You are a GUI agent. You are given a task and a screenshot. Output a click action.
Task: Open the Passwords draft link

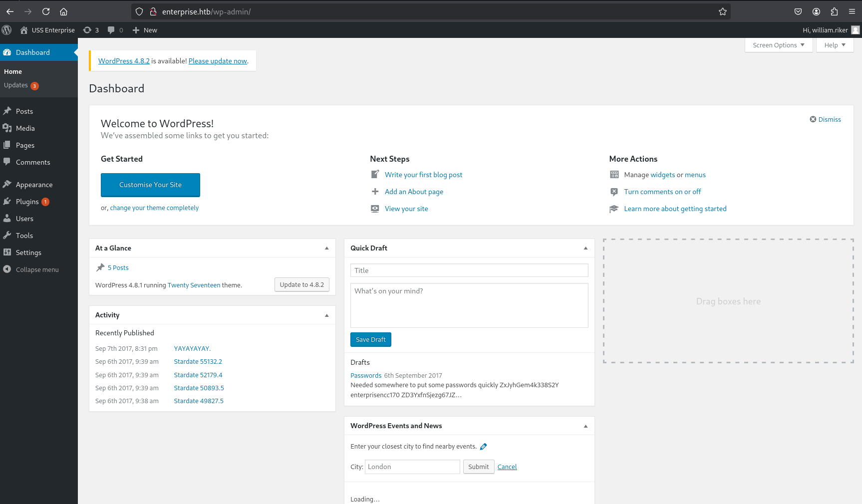(365, 375)
